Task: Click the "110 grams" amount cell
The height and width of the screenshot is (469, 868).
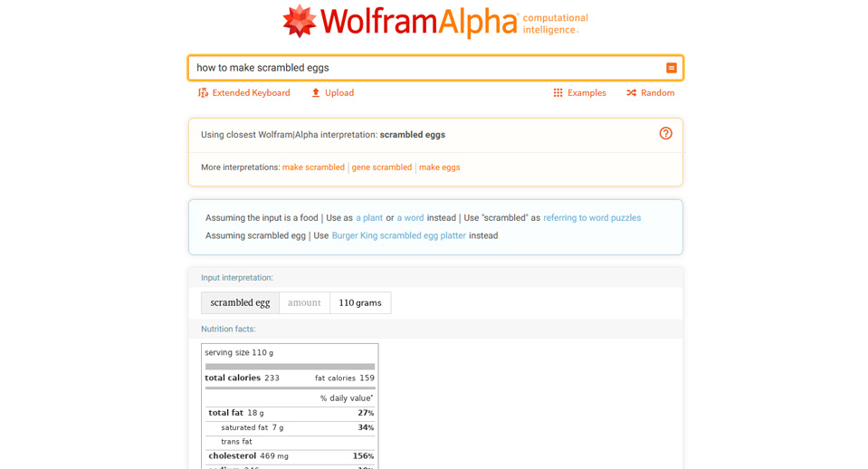Action: (360, 303)
